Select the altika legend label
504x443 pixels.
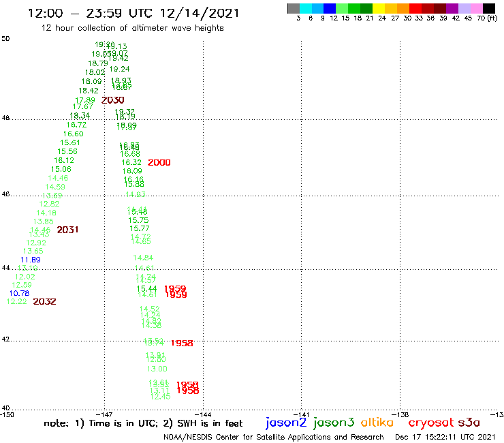tap(377, 422)
